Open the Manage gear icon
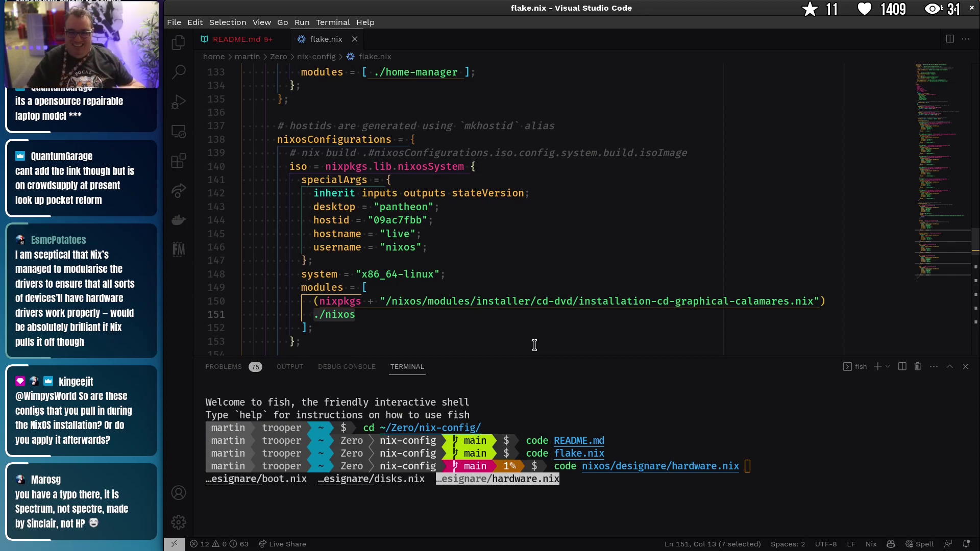 pos(178,522)
